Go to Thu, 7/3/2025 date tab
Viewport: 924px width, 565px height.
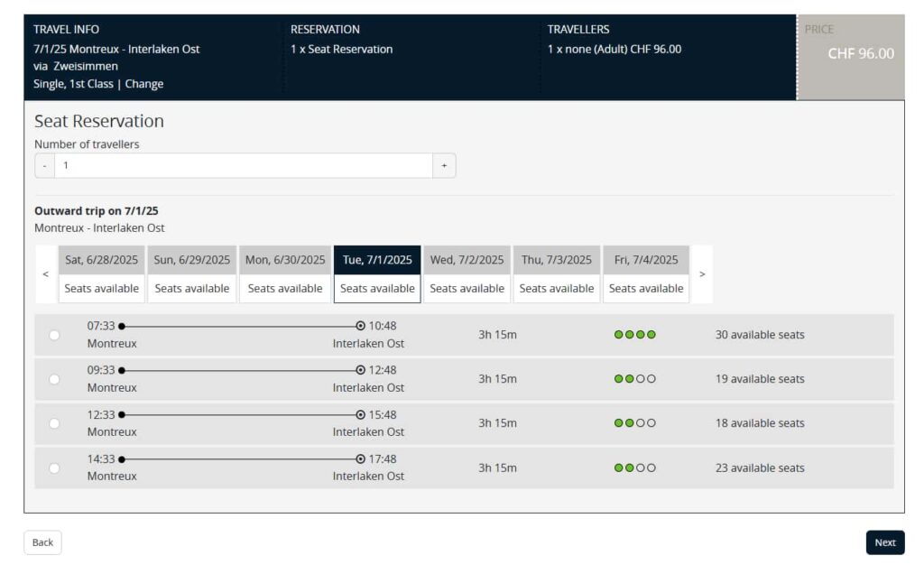(x=557, y=274)
